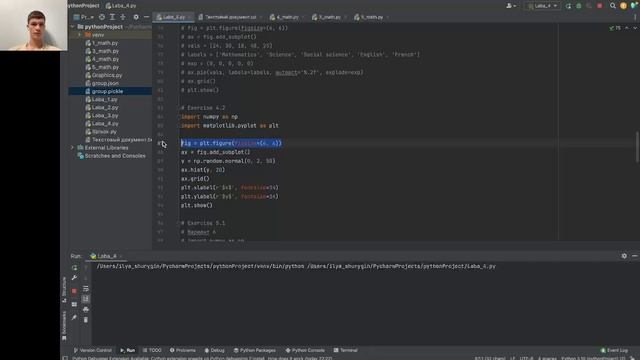The image size is (640, 360).
Task: Toggle soft-wrap in Run console
Action: [x=86, y=289]
